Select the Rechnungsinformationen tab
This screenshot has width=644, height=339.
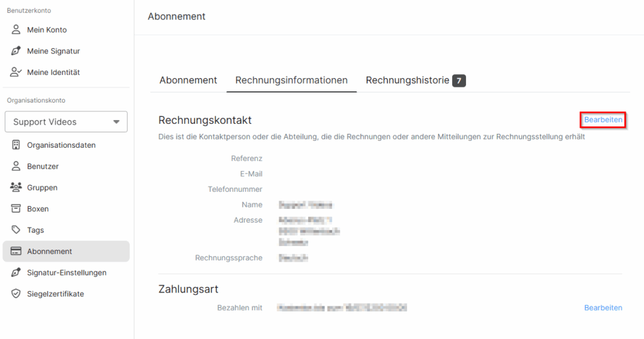291,80
